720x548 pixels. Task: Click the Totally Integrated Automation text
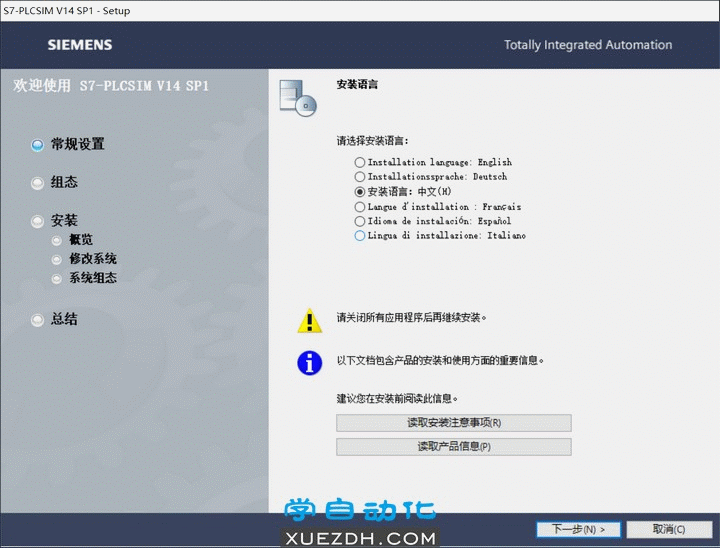[588, 45]
